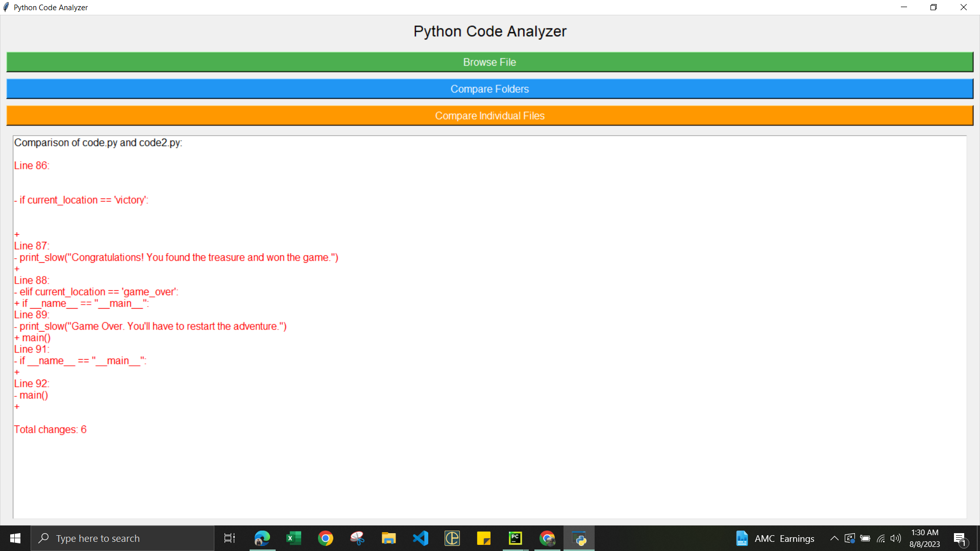980x551 pixels.
Task: Click inside the taskbar search box
Action: (x=122, y=538)
